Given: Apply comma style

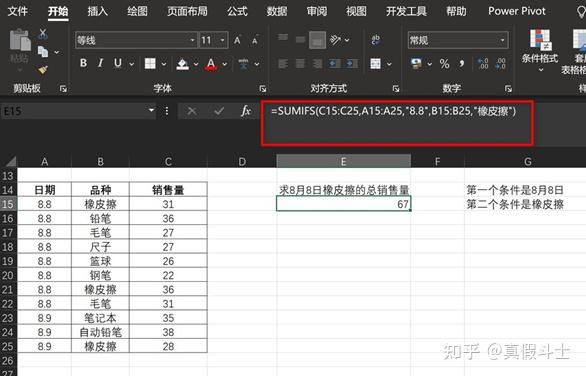Looking at the screenshot, I should pos(462,64).
